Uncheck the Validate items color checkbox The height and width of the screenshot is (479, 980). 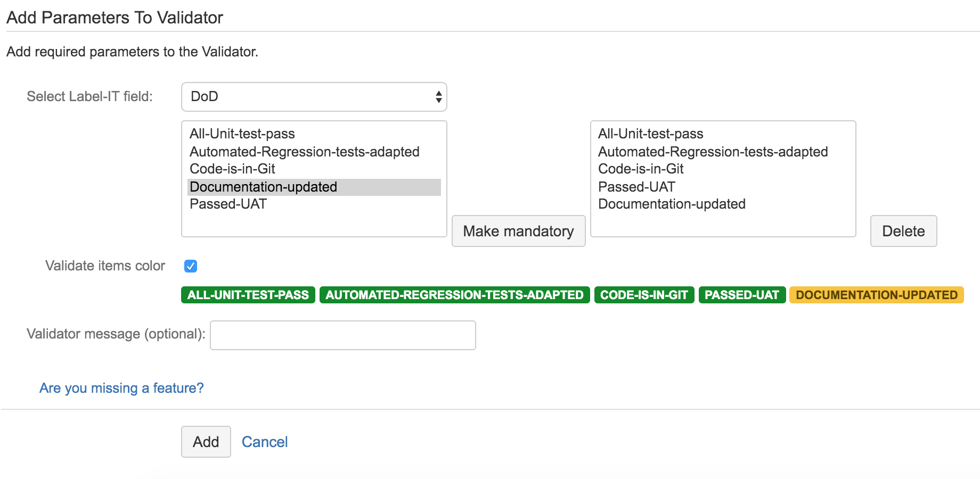click(191, 266)
